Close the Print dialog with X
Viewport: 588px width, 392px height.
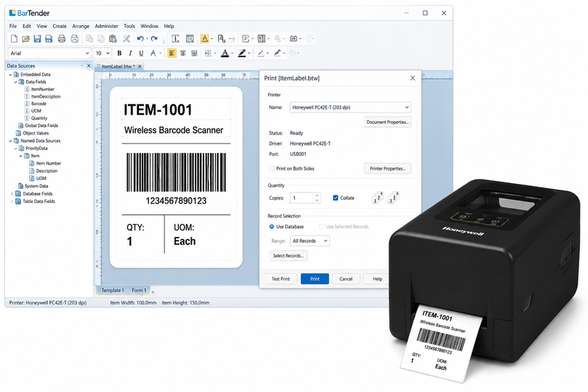[412, 78]
